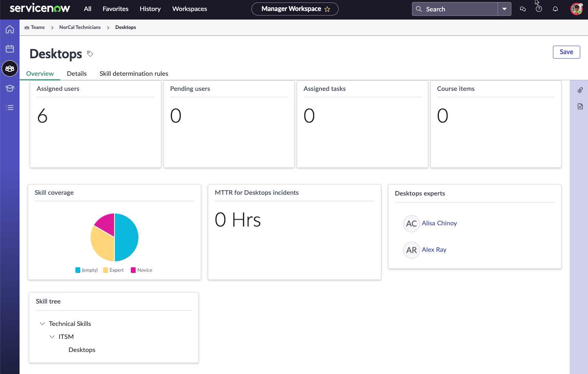Click the 0 Hrs MTTR value
The width and height of the screenshot is (588, 374).
[238, 220]
